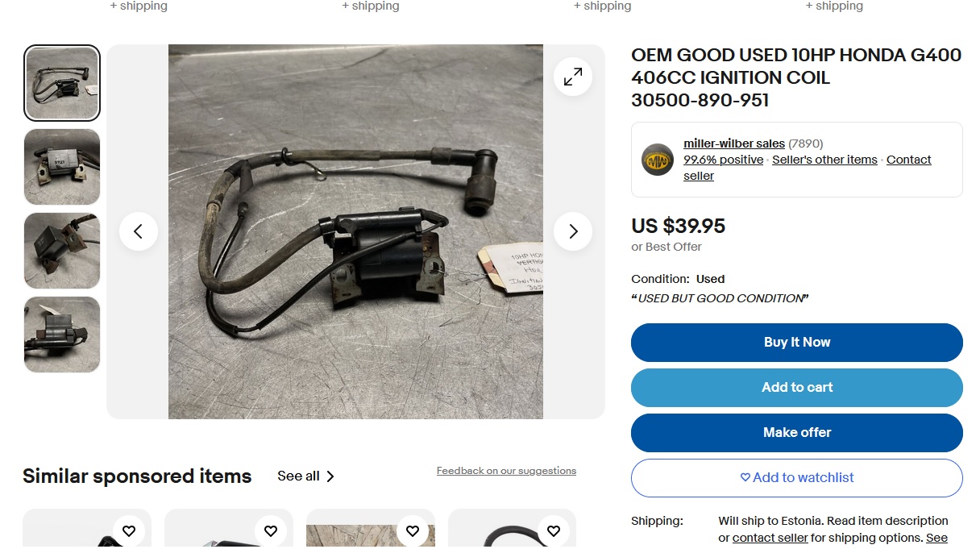
Task: Open Feedback on our suggestions link
Action: 506,471
